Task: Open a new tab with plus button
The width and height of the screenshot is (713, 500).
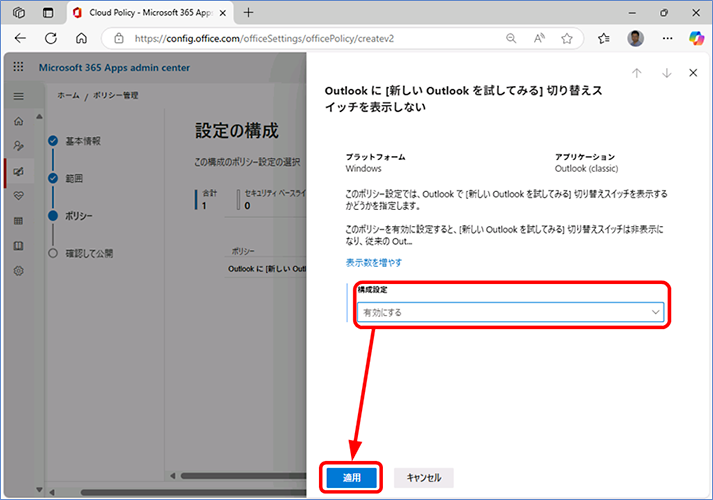Action: point(248,13)
